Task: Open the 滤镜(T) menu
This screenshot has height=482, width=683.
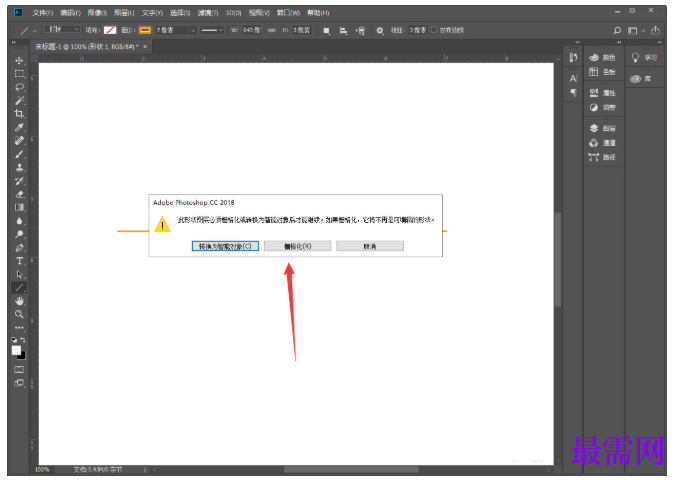Action: [208, 13]
